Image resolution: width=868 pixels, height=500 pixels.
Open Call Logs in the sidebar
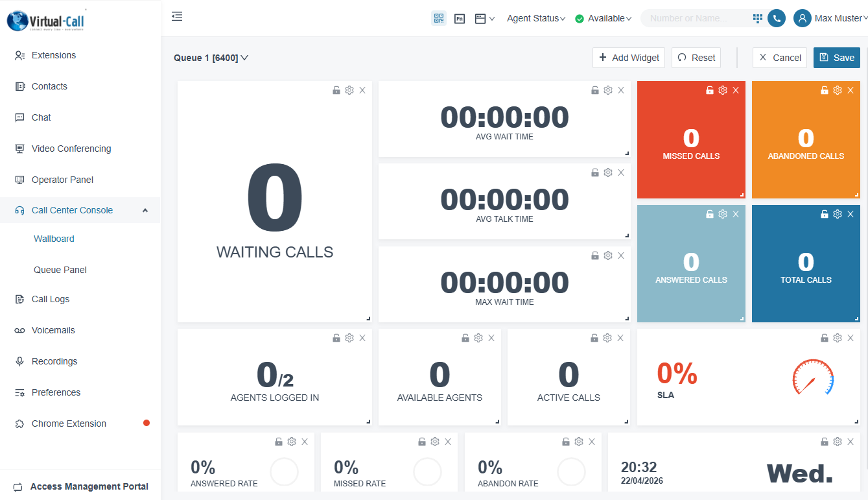coord(80,299)
